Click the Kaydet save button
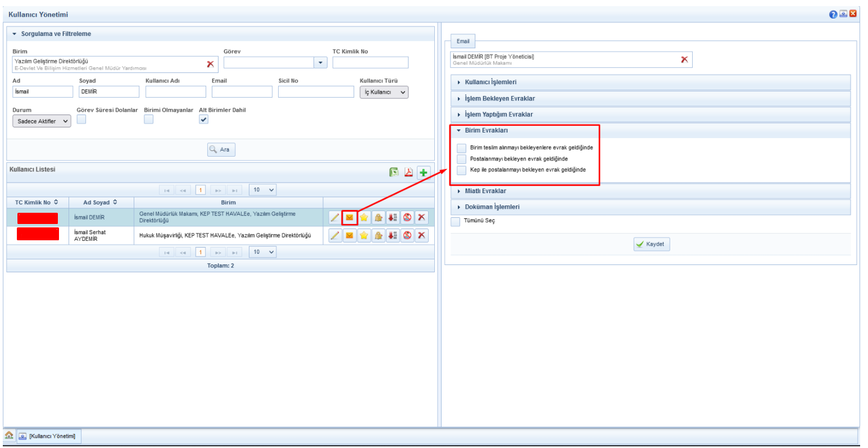Screen dimensions: 868x448 point(651,244)
